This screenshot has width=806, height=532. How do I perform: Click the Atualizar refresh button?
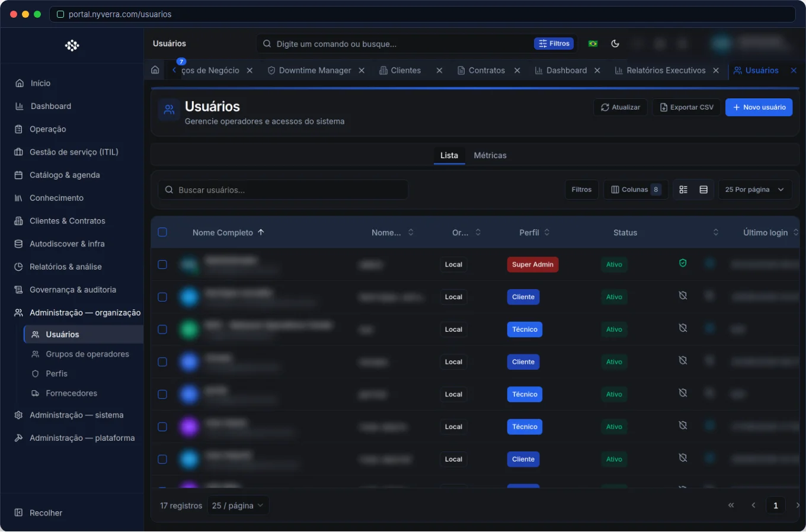point(621,107)
